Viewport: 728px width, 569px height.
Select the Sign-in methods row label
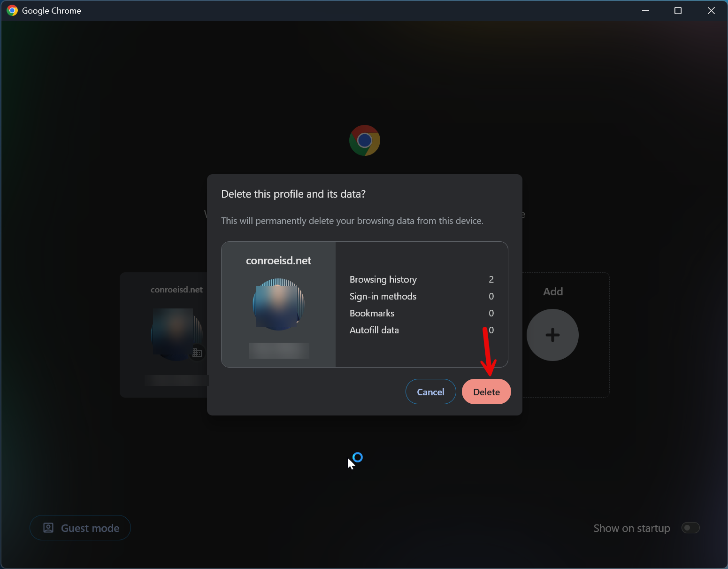tap(383, 296)
